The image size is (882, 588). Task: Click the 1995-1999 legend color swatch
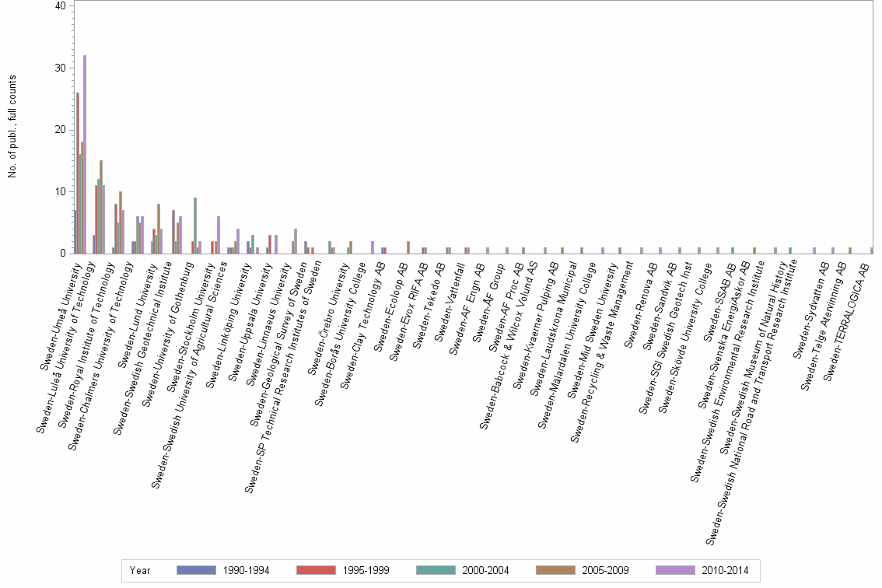pyautogui.click(x=316, y=570)
